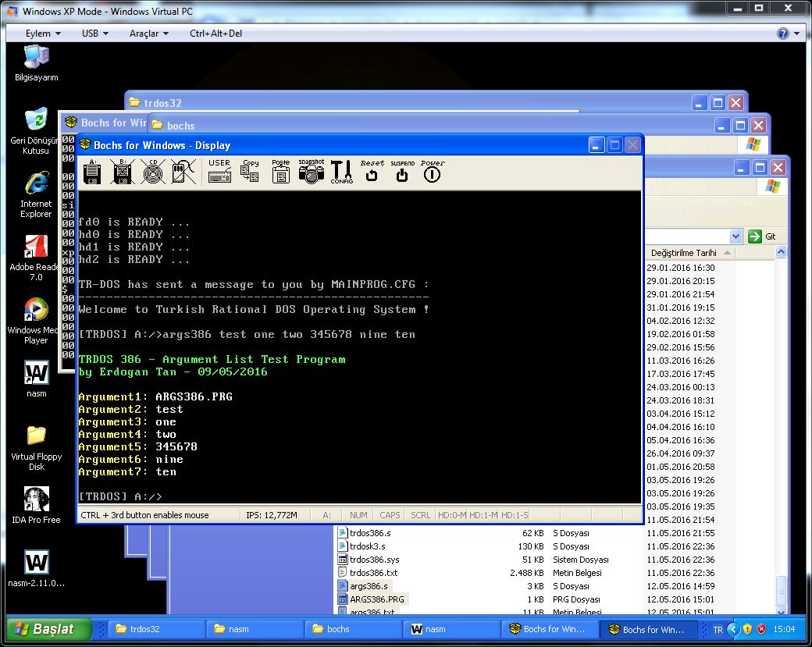Image resolution: width=812 pixels, height=647 pixels.
Task: Toggle the mouse capture toolbar icon
Action: pyautogui.click(x=183, y=172)
